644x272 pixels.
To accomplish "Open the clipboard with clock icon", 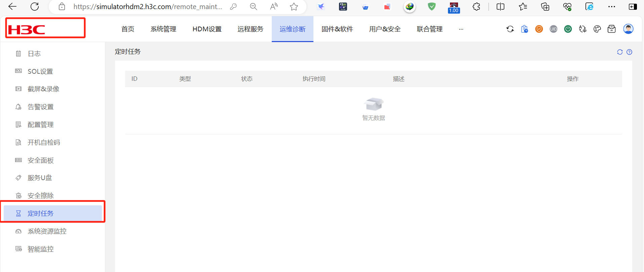I will coord(525,29).
